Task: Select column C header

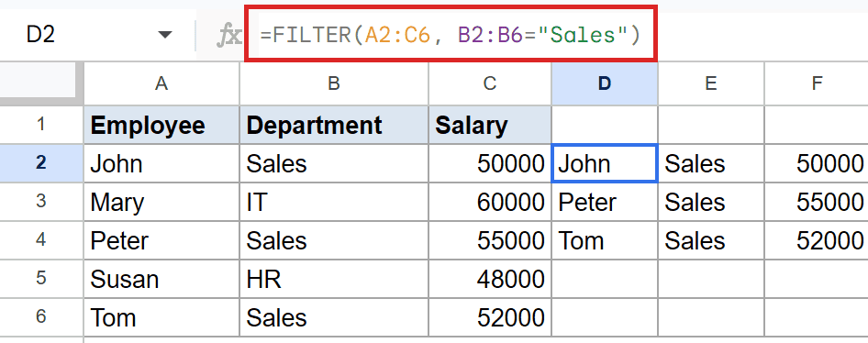Action: pos(489,83)
